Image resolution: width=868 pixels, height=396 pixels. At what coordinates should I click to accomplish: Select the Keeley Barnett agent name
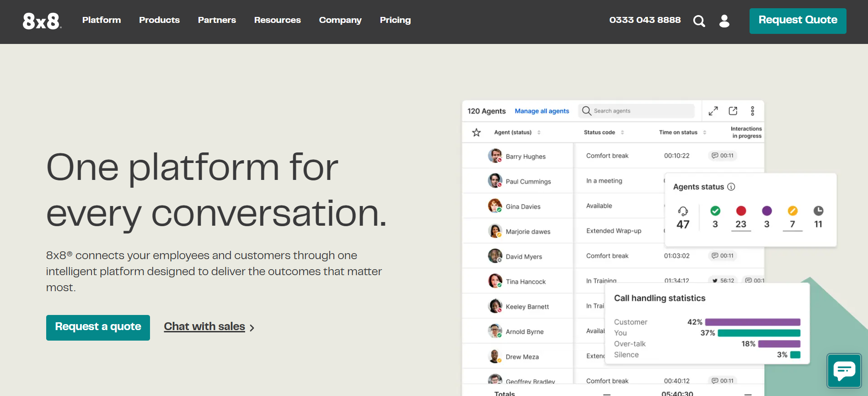click(527, 307)
